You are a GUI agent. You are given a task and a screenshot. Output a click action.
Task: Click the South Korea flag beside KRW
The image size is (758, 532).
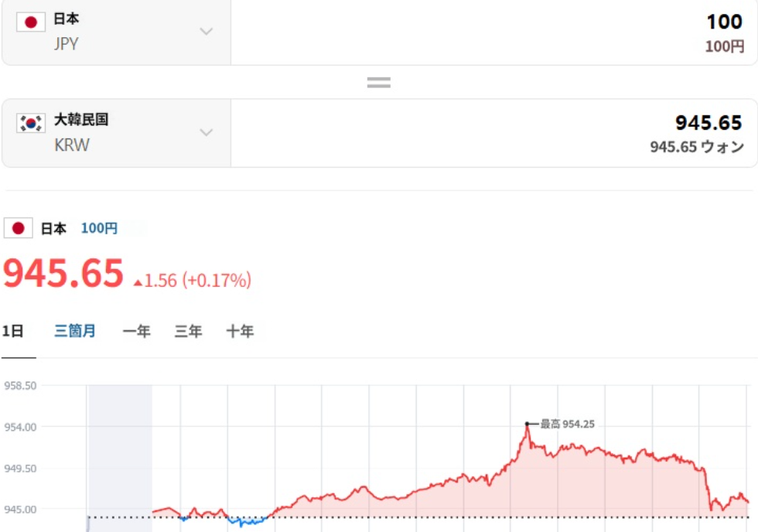point(31,123)
